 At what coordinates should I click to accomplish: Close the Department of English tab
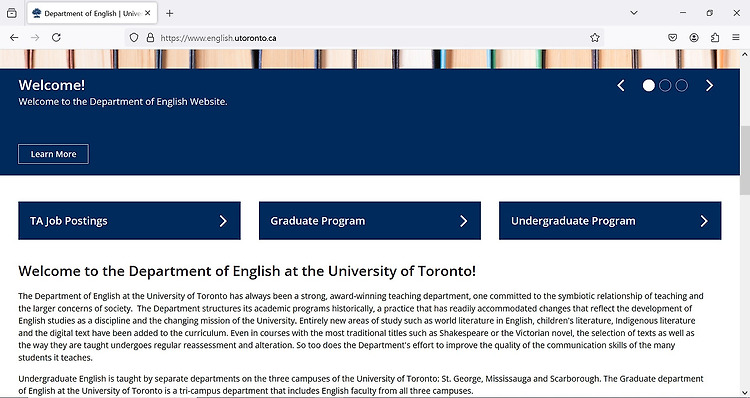(148, 13)
